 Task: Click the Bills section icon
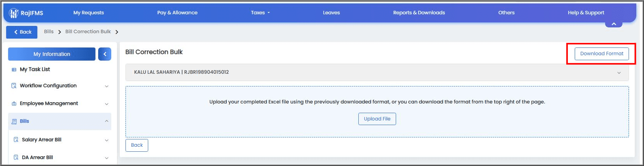coord(14,121)
